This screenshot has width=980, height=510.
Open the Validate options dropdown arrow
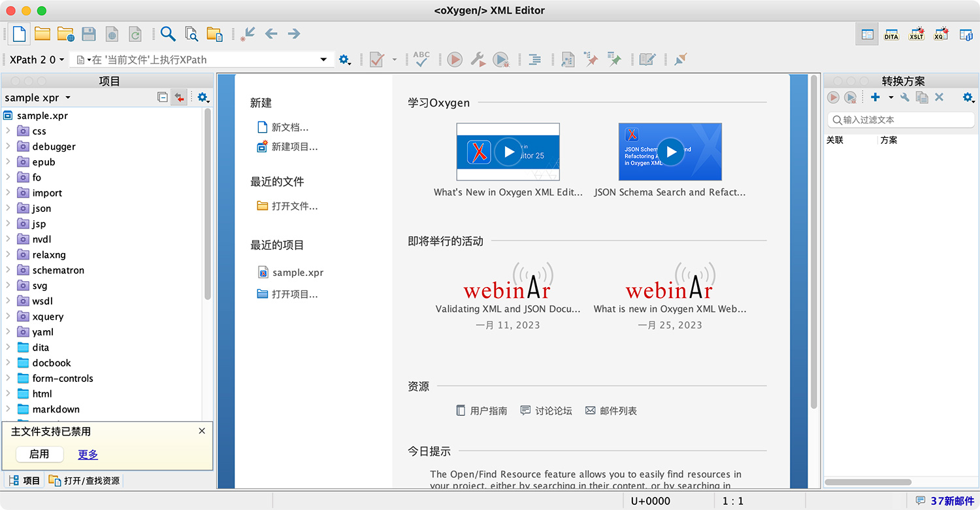(x=394, y=59)
